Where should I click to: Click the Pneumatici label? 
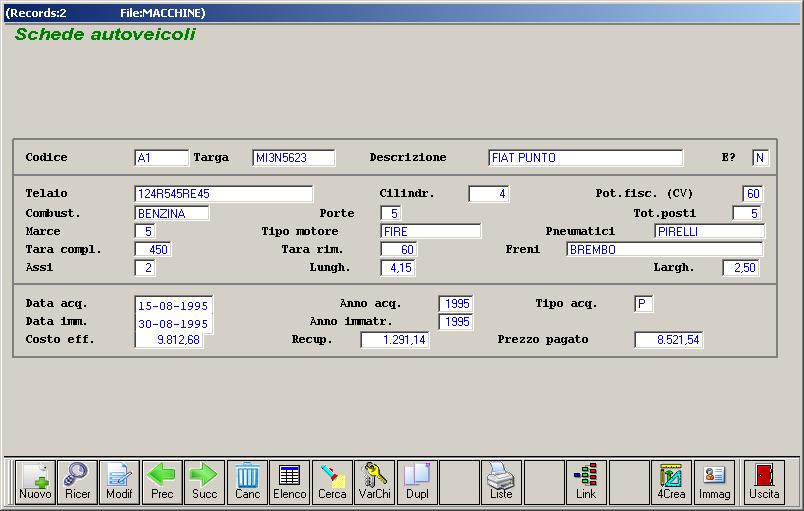580,231
